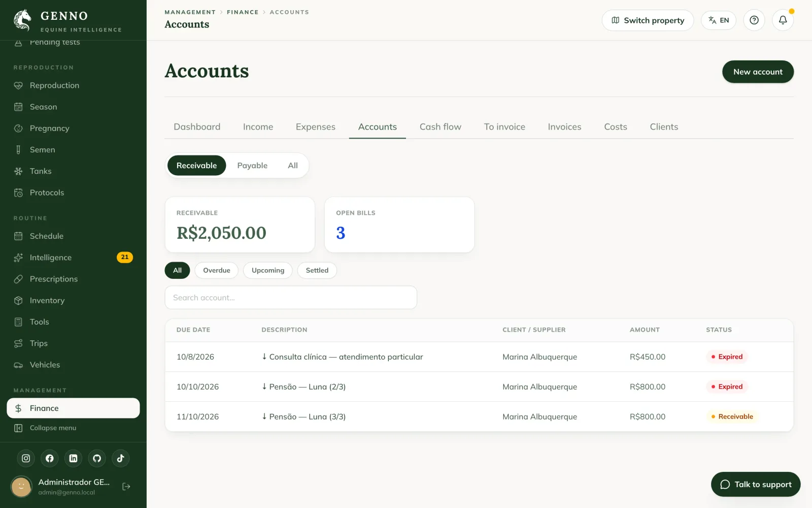Click the New account button

758,72
